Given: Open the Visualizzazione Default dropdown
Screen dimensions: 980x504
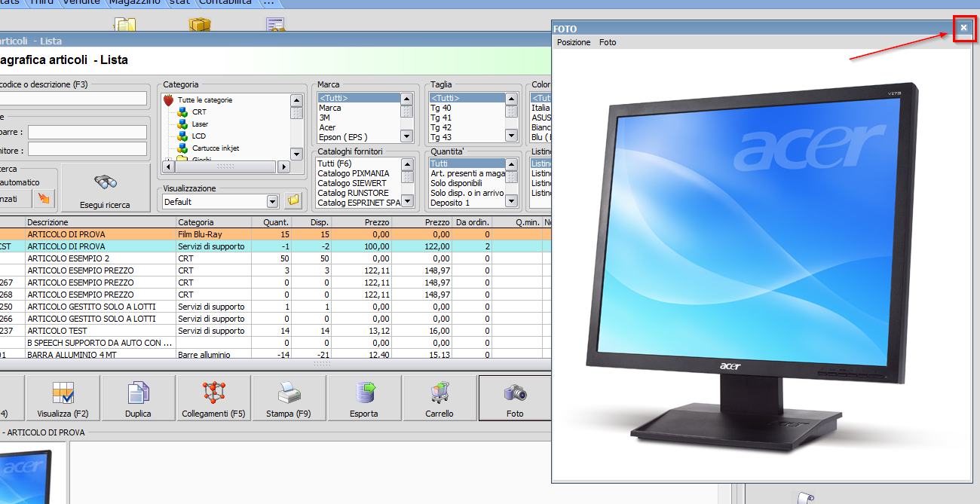Looking at the screenshot, I should pos(273,201).
